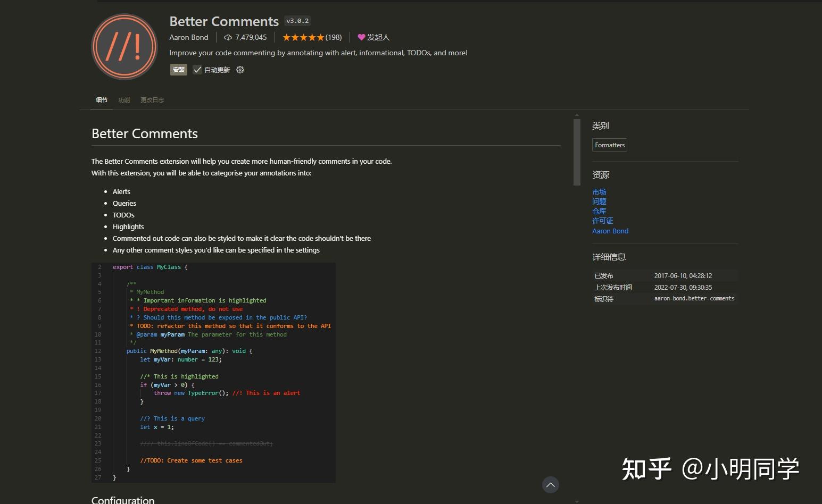
Task: Click the (198) rating count
Action: (x=334, y=37)
